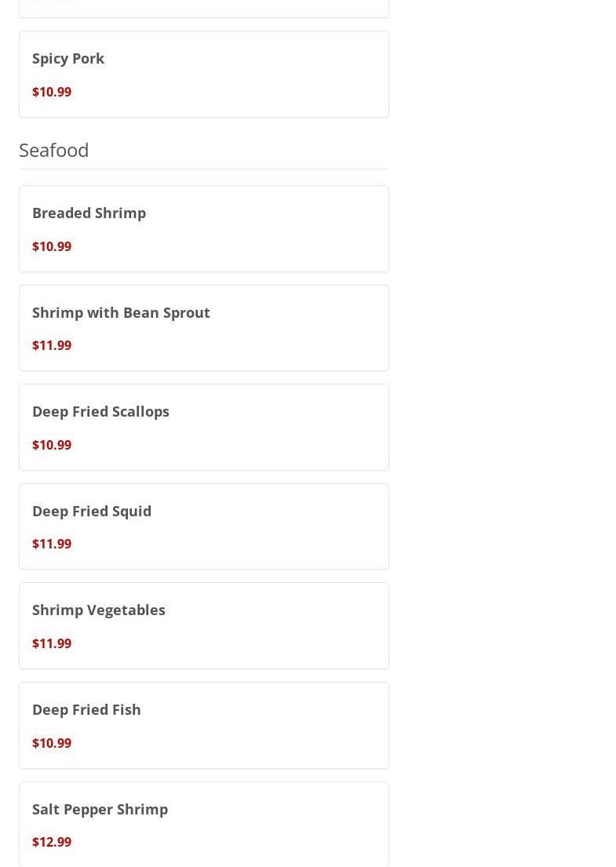Open the Shrimp Vegetables item

click(99, 610)
